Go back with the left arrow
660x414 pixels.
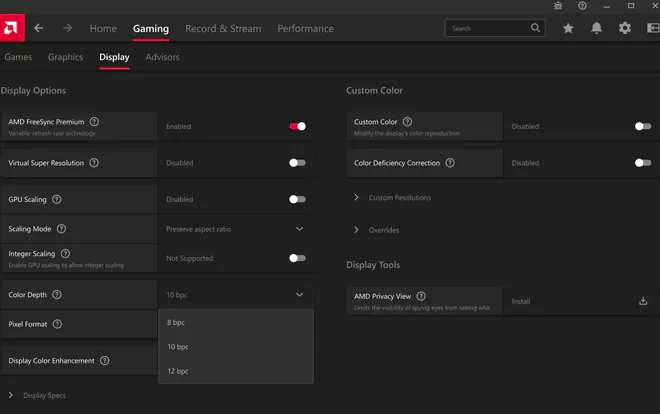click(39, 28)
